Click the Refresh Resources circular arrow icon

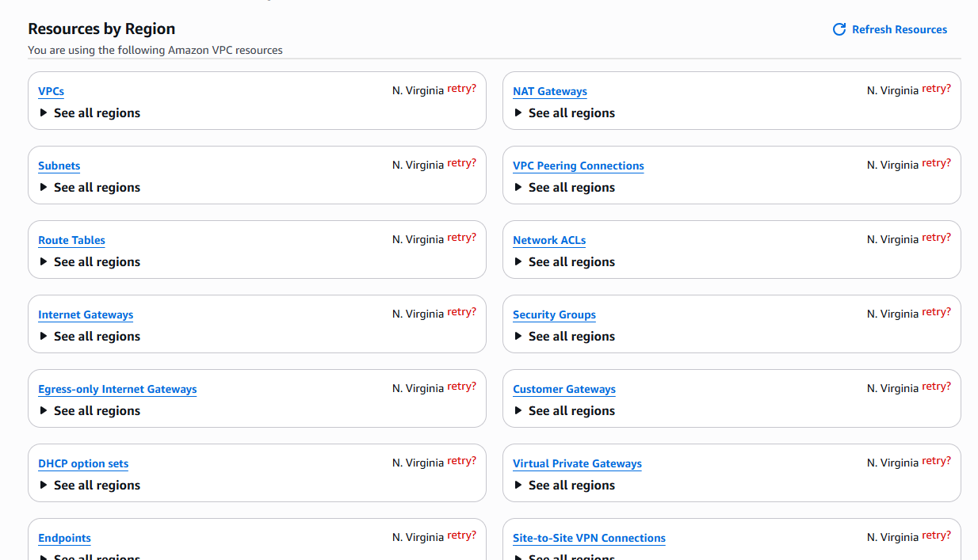coord(839,29)
